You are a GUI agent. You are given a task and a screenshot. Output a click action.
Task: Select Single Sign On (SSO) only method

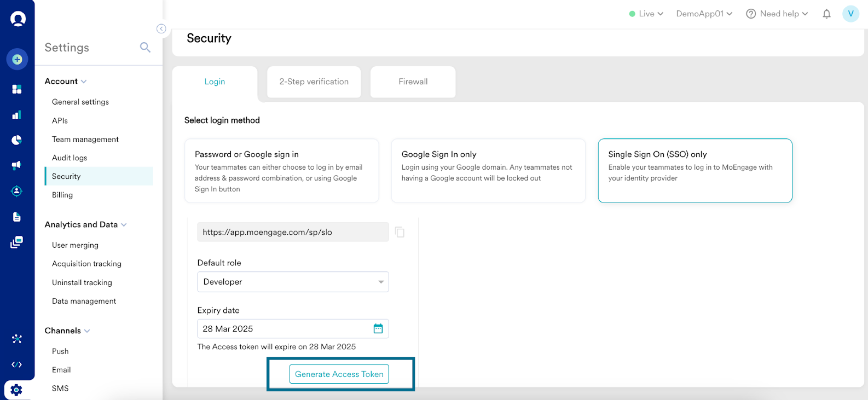coord(695,170)
